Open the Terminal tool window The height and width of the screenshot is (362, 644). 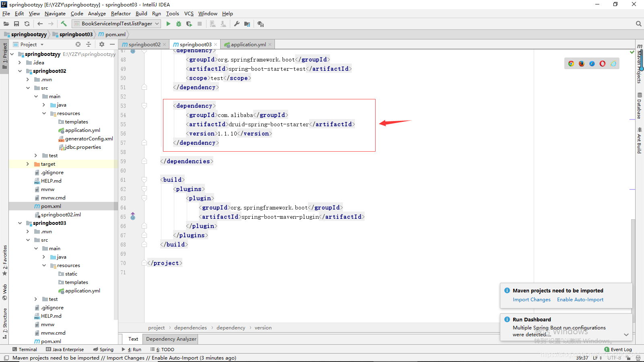coord(25,350)
